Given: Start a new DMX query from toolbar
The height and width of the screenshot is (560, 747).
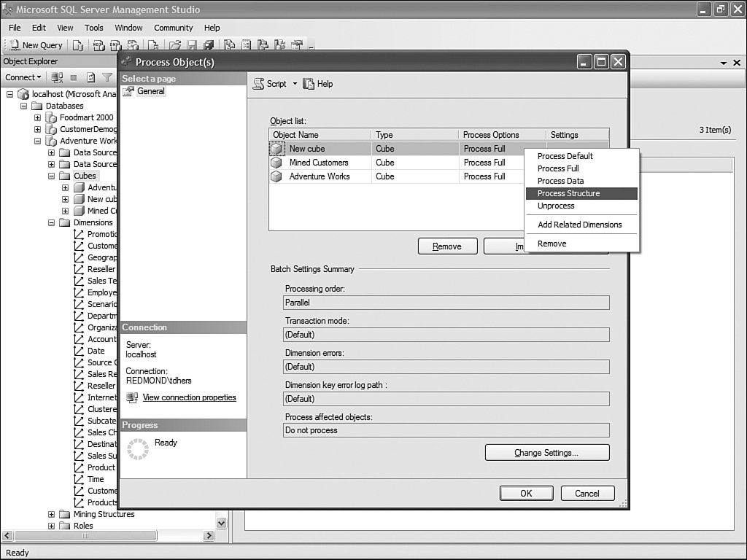Looking at the screenshot, I should [x=116, y=45].
